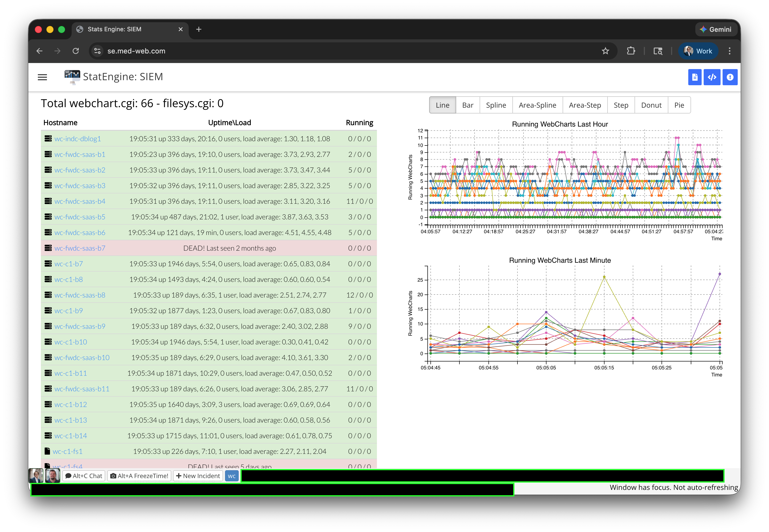Click the file icon beside wc-c1-fs1
The width and height of the screenshot is (769, 532).
point(47,451)
